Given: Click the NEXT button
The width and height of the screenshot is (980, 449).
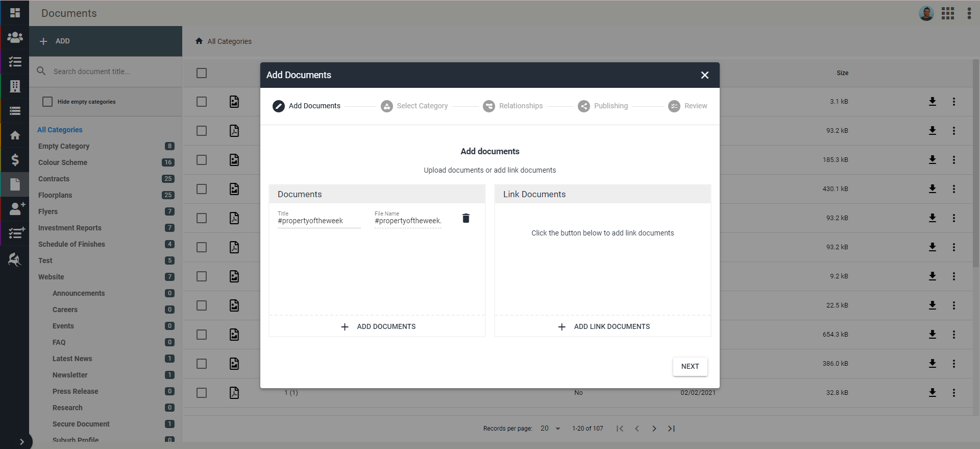Looking at the screenshot, I should point(690,366).
